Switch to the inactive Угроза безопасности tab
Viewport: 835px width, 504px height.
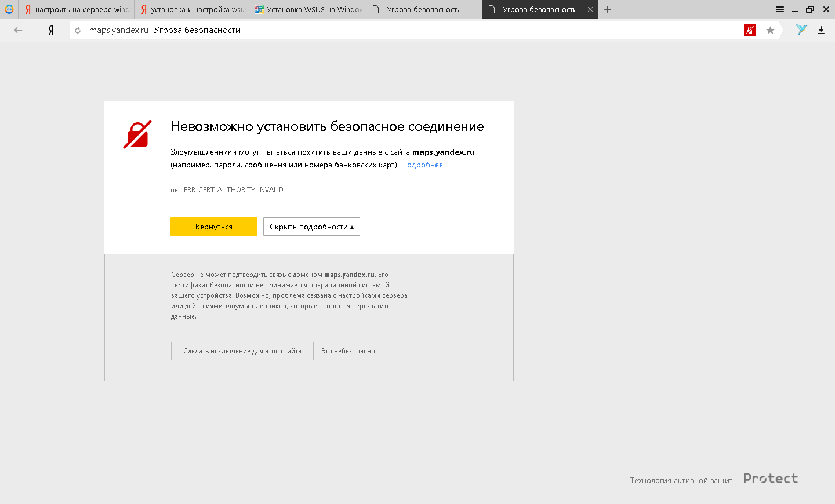(x=424, y=9)
